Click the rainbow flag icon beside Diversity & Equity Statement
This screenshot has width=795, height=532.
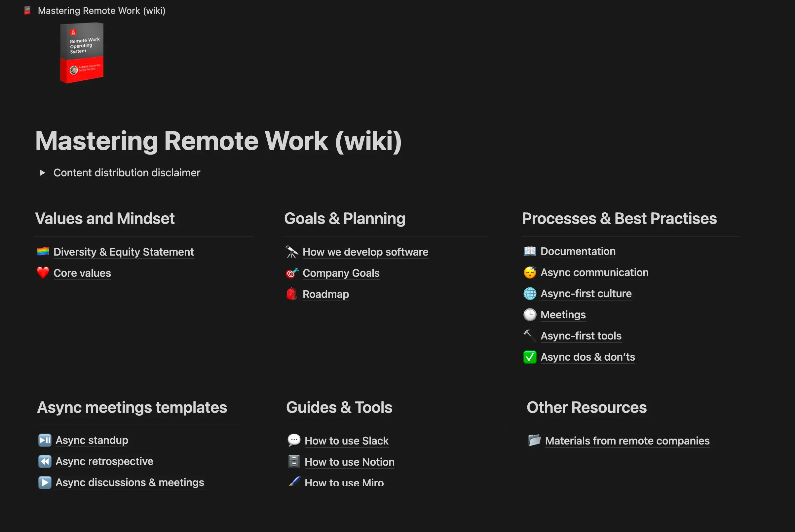tap(43, 251)
